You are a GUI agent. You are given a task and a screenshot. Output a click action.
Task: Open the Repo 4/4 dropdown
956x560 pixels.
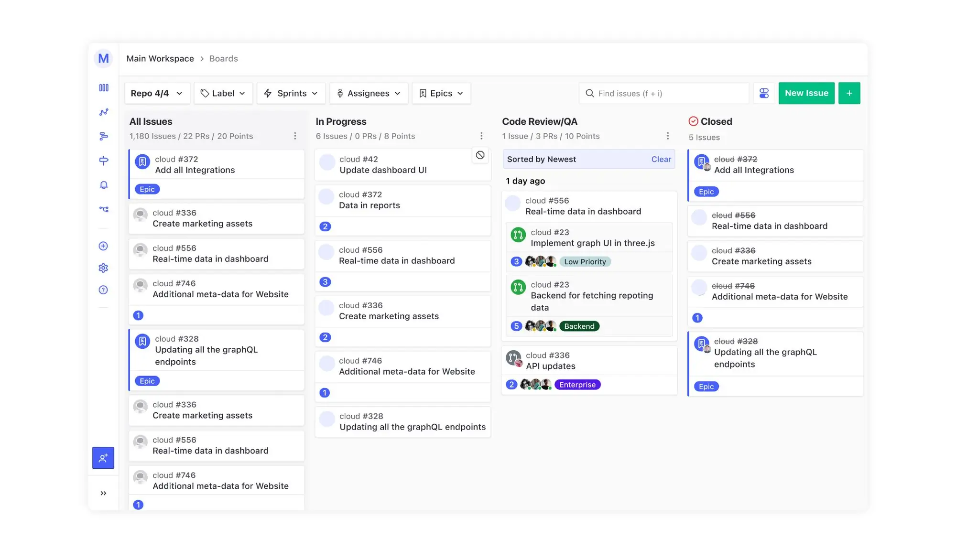pos(157,93)
